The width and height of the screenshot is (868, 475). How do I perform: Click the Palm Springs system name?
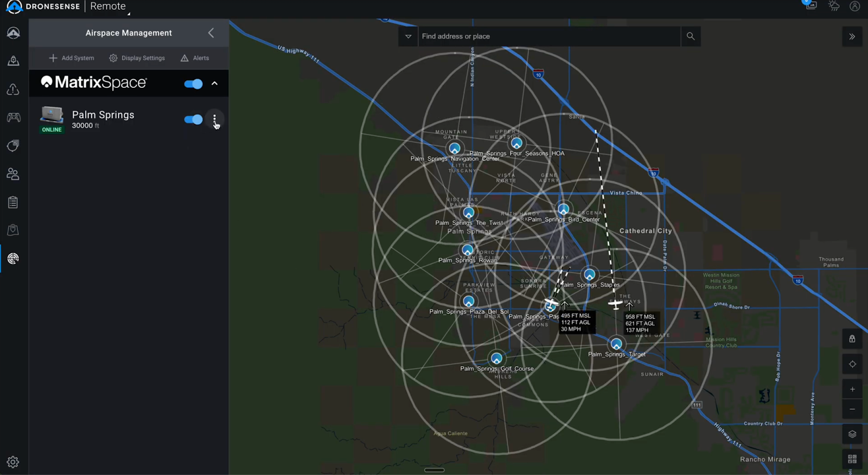(x=103, y=115)
